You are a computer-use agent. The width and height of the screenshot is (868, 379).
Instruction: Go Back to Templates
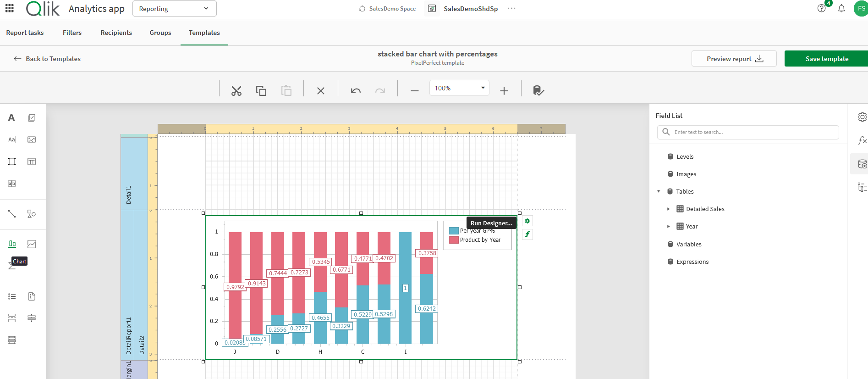pyautogui.click(x=47, y=59)
